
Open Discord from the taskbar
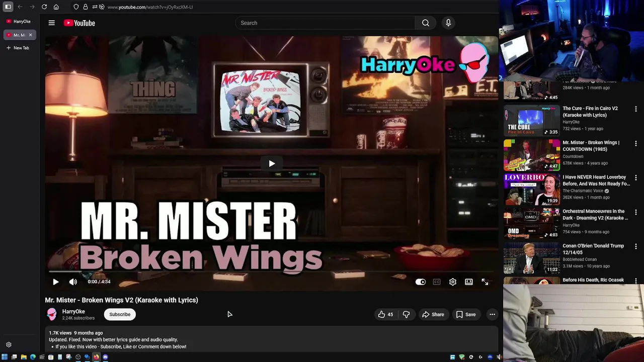[105, 357]
